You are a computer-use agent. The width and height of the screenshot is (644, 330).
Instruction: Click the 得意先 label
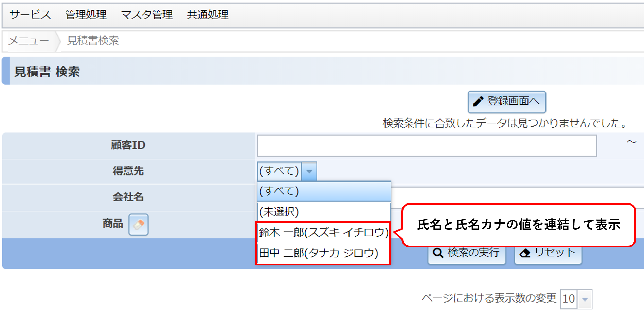tap(128, 171)
